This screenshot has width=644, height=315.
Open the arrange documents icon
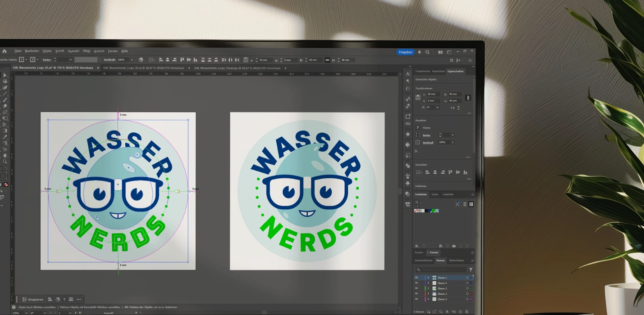tap(440, 52)
